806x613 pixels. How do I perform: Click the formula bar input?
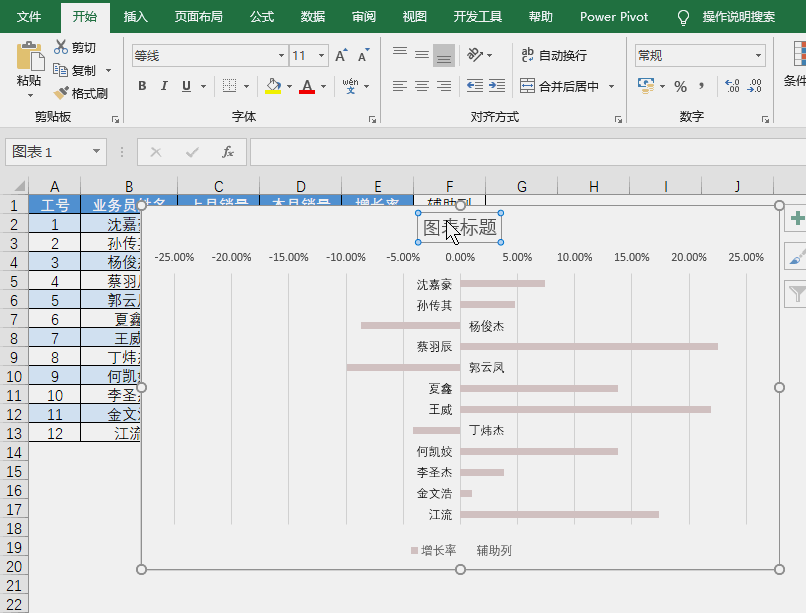click(x=528, y=152)
